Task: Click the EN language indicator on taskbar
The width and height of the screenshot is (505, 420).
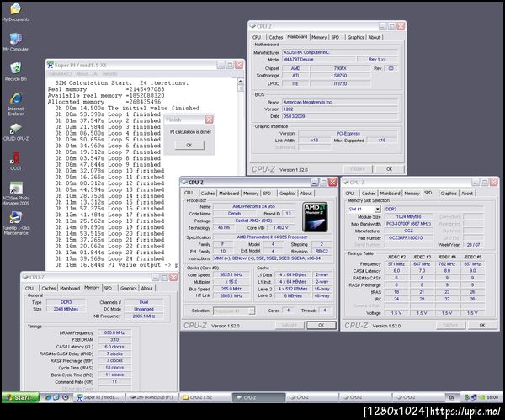Action: [x=451, y=397]
